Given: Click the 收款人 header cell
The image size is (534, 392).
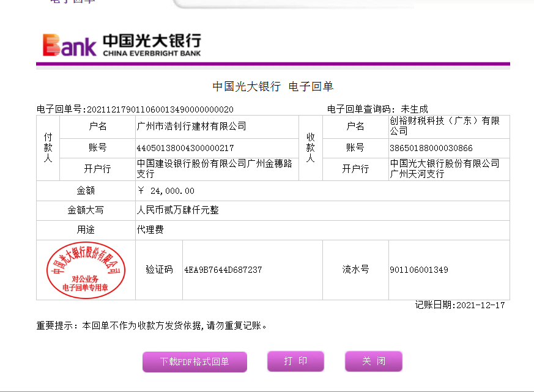Looking at the screenshot, I should 311,148.
